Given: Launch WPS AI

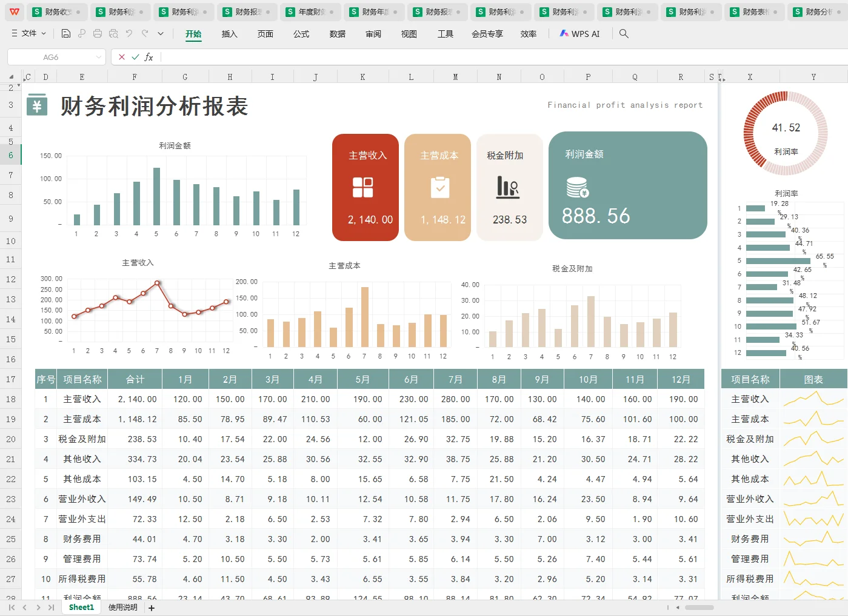Looking at the screenshot, I should [x=579, y=34].
